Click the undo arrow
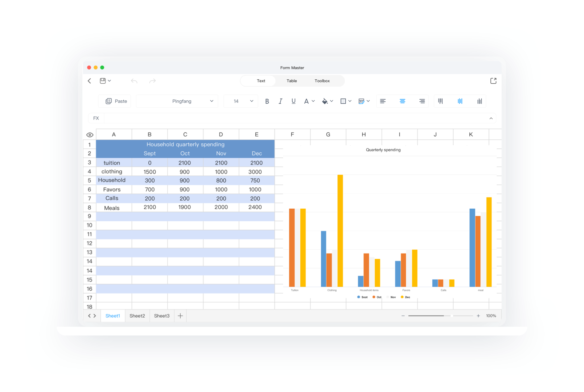Image resolution: width=584 pixels, height=392 pixels. [x=134, y=81]
